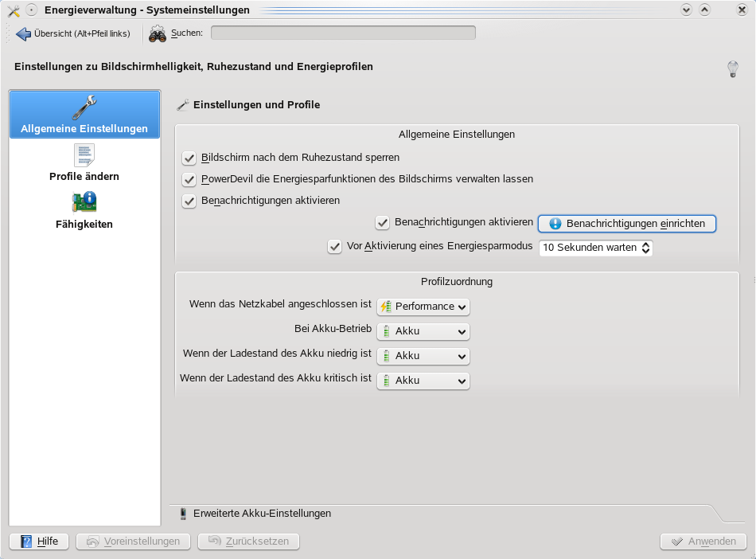The height and width of the screenshot is (559, 756).
Task: Open Ladestand kritisch profile dropdown
Action: (423, 381)
